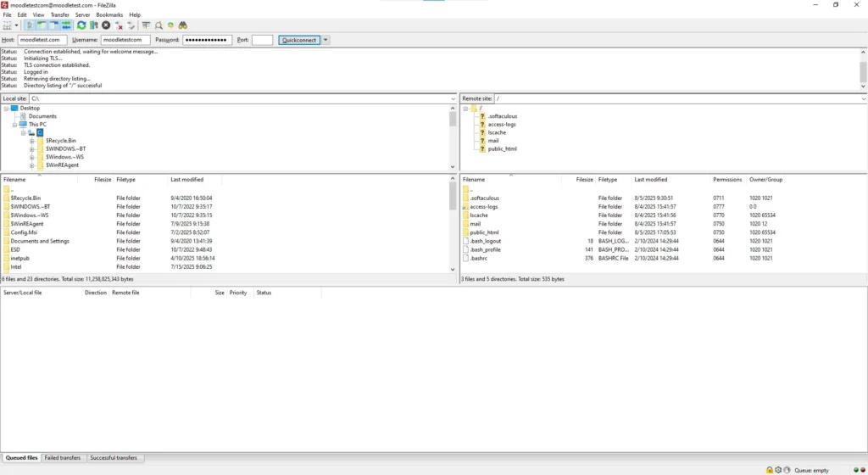Sort remote files by Last modified column
This screenshot has height=475, width=868.
(651, 180)
